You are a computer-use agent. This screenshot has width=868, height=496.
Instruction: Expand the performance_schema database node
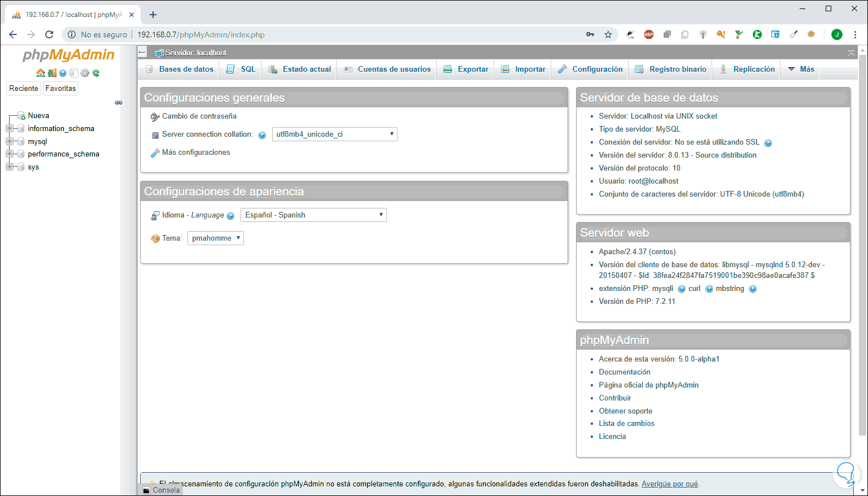(x=10, y=154)
